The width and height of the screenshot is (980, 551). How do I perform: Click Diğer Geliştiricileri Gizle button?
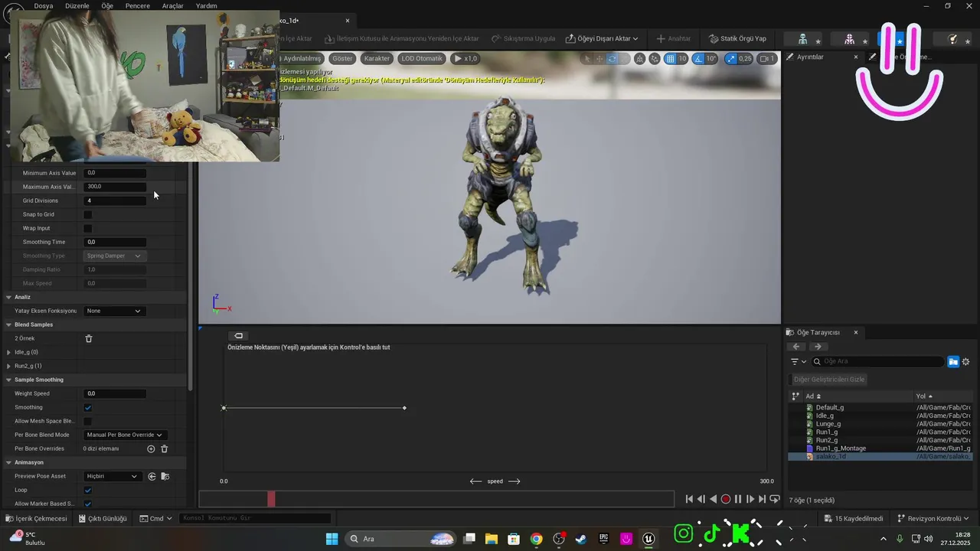[x=829, y=380]
